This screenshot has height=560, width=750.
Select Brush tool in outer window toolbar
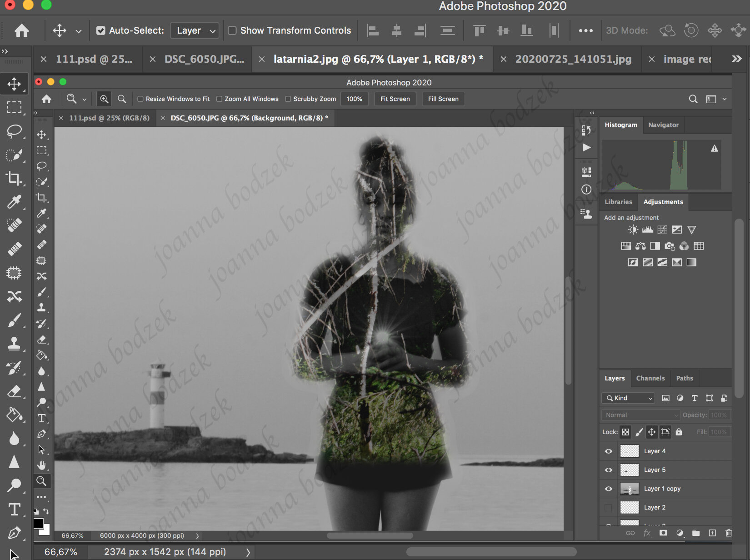(14, 320)
